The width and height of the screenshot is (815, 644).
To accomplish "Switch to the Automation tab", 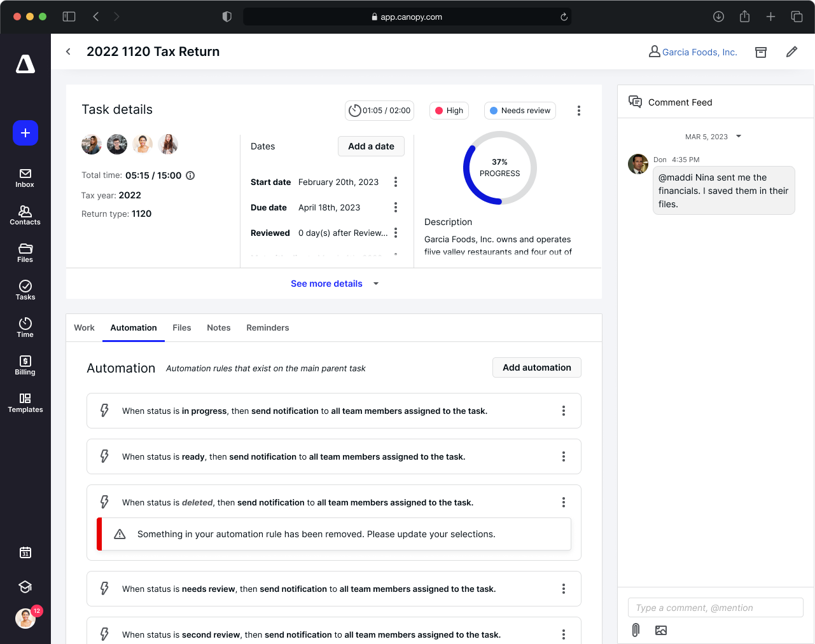I will (x=133, y=327).
